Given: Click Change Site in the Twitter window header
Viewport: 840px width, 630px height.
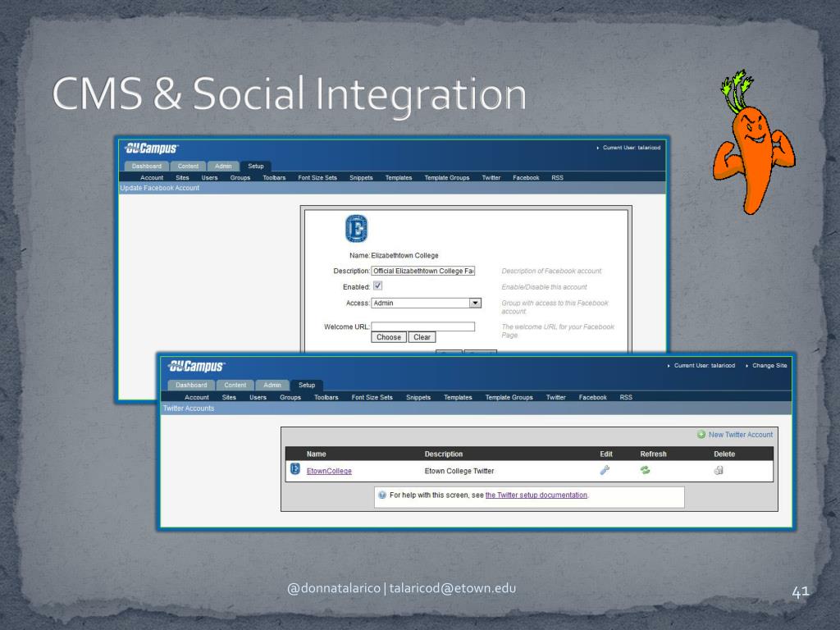Looking at the screenshot, I should [x=769, y=365].
